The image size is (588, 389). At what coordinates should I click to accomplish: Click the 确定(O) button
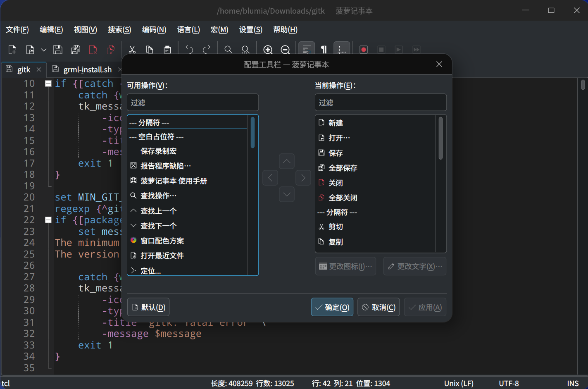[x=332, y=307]
